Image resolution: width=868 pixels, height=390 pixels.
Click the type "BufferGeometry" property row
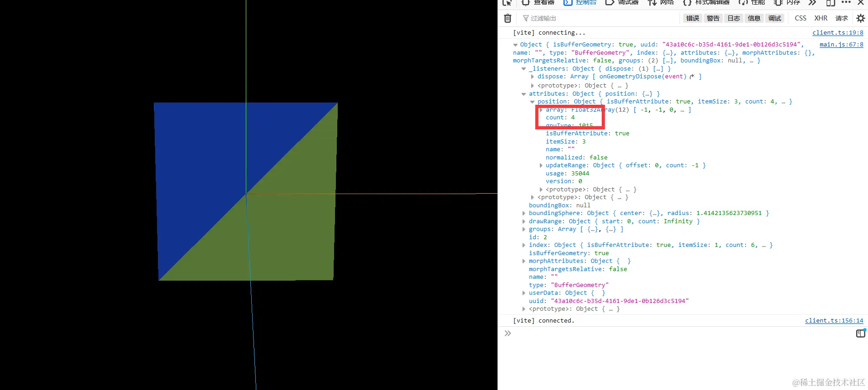pos(569,285)
